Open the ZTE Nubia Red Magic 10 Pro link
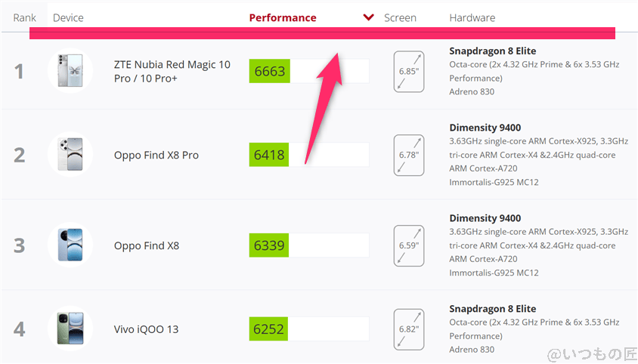This screenshot has width=638, height=364. [x=172, y=71]
